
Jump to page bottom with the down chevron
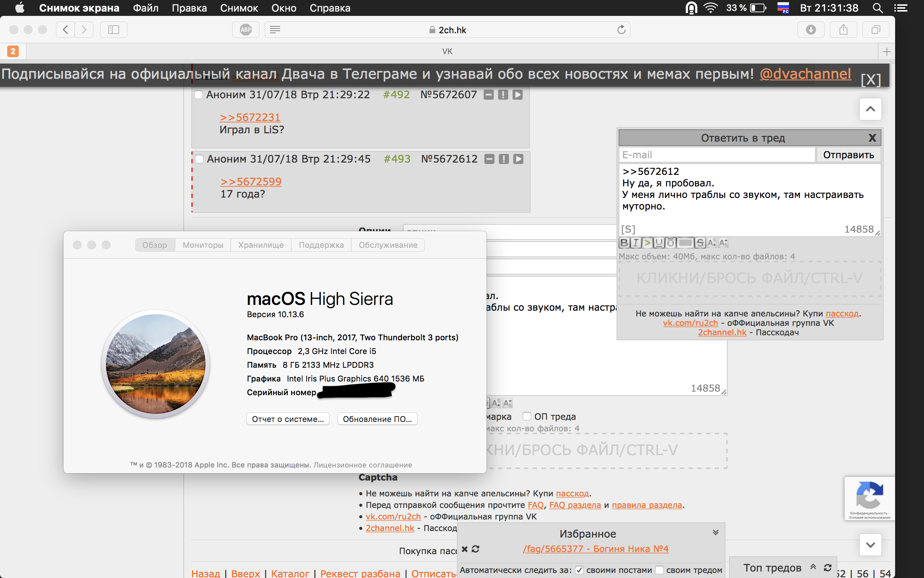(x=870, y=545)
